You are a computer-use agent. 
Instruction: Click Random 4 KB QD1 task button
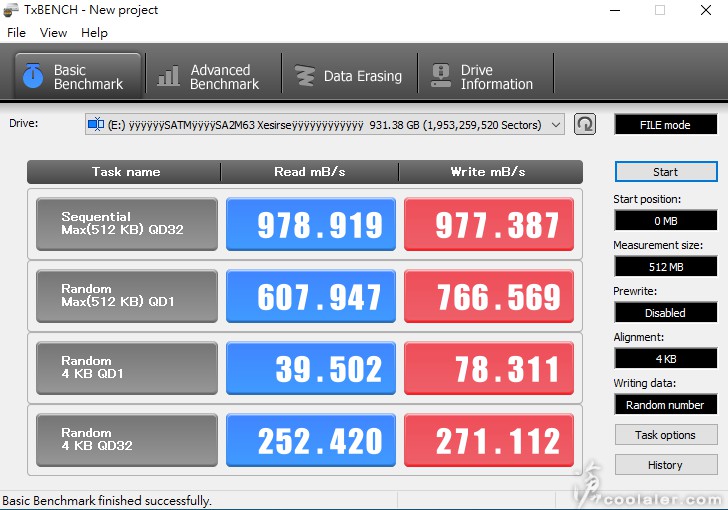(x=127, y=368)
